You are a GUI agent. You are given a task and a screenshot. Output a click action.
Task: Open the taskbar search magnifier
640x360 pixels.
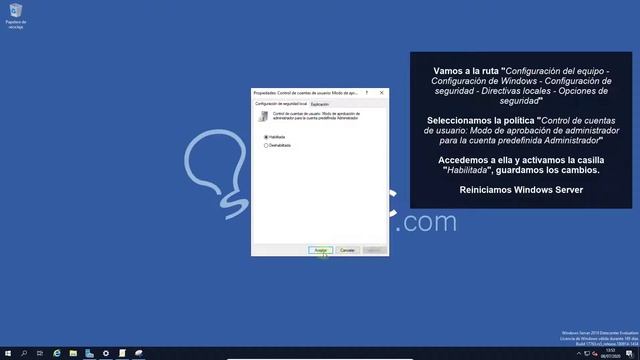click(x=24, y=353)
